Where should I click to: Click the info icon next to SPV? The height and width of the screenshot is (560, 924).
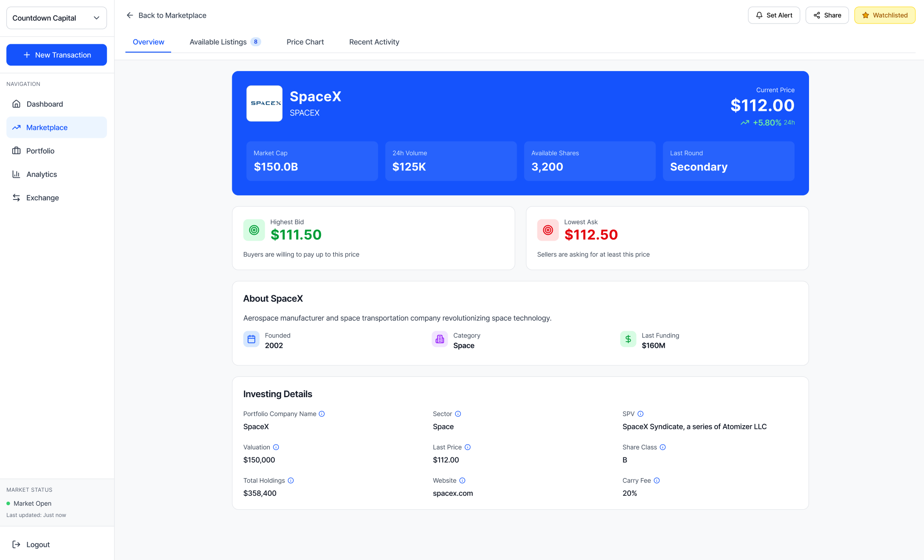[641, 414]
